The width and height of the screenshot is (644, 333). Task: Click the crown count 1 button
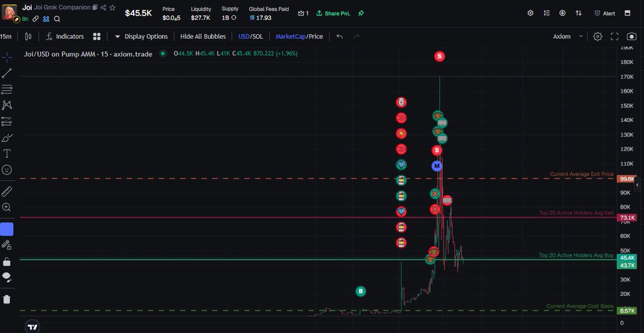coord(304,13)
